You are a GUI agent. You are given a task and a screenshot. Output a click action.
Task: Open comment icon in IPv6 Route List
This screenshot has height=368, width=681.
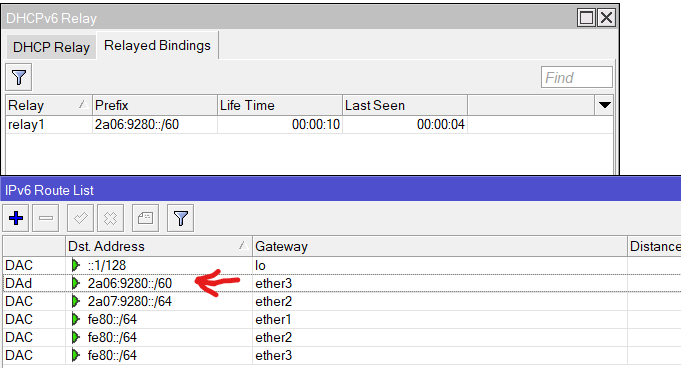click(145, 218)
